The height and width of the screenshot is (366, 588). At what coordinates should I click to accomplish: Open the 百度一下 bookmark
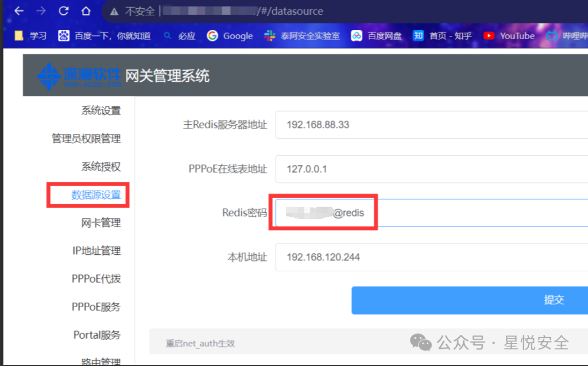point(104,36)
